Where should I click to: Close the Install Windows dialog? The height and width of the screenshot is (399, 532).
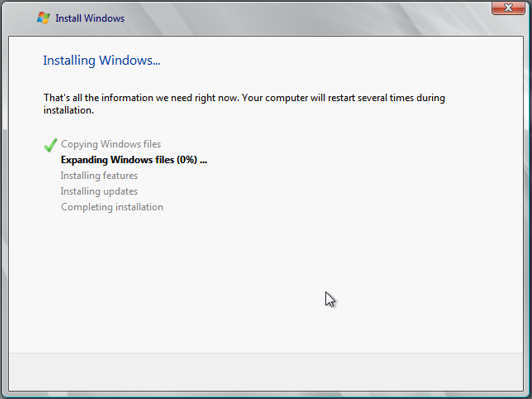508,7
